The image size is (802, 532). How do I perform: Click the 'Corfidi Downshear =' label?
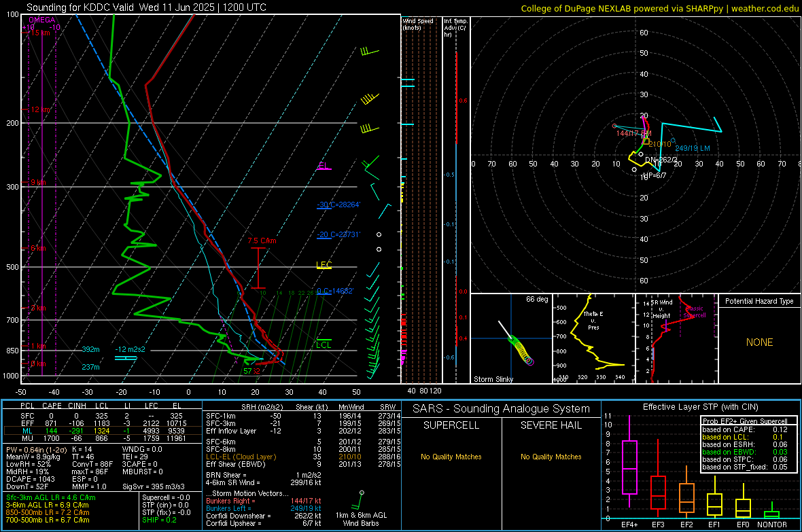(238, 516)
